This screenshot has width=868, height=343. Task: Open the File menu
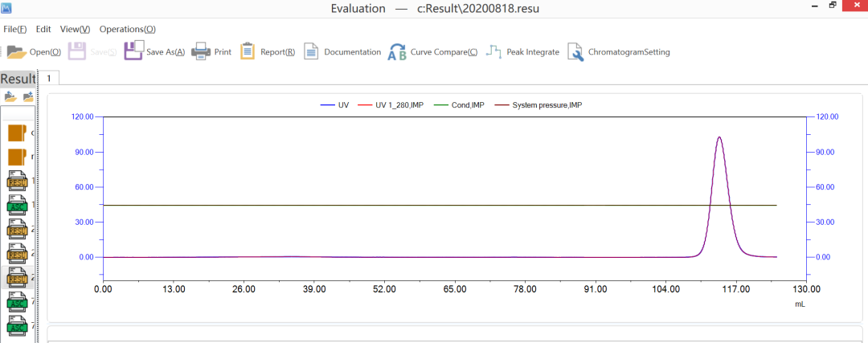tap(14, 29)
